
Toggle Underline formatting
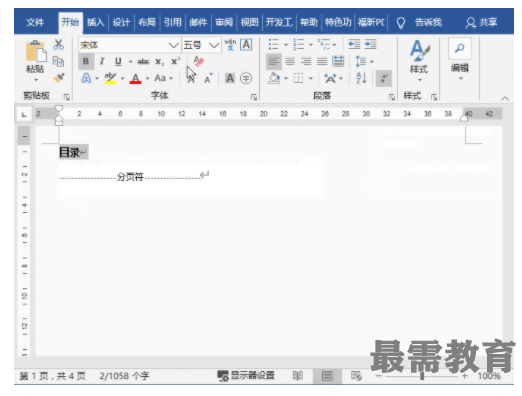[x=118, y=61]
